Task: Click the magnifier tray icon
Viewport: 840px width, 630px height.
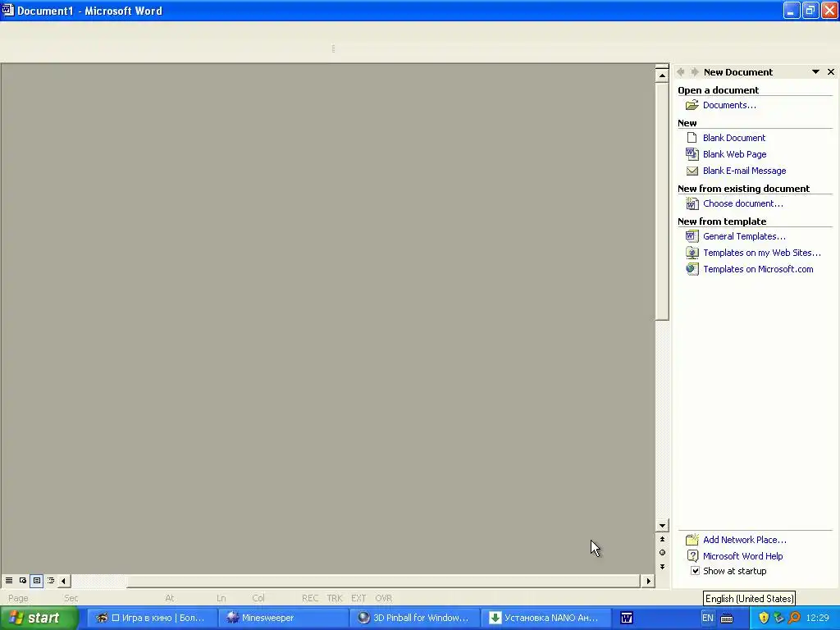Action: 794,619
